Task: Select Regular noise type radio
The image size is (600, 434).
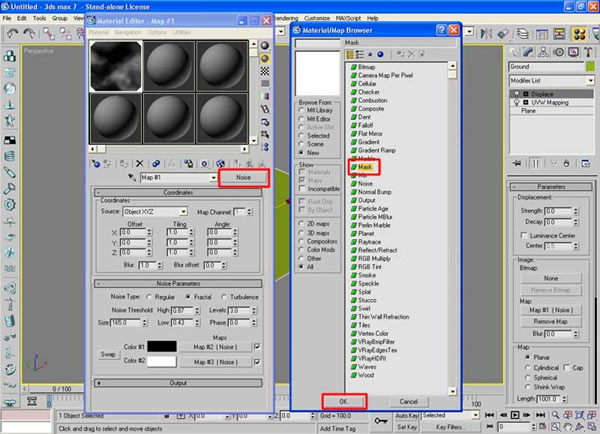Action: tap(149, 297)
